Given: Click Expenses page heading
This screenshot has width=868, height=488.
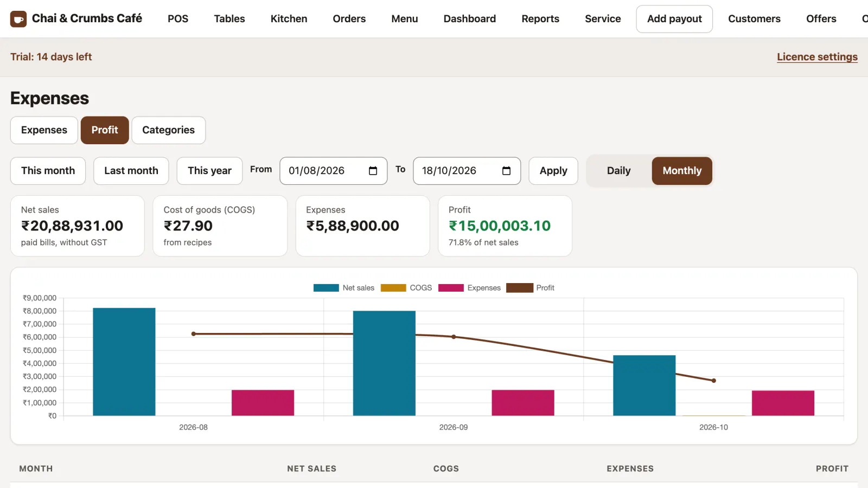Looking at the screenshot, I should click(49, 98).
